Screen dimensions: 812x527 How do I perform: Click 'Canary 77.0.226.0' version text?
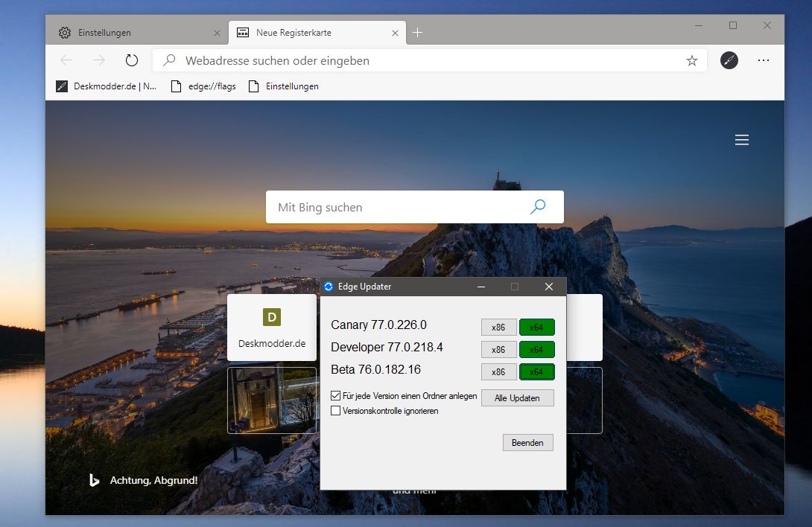coord(378,325)
